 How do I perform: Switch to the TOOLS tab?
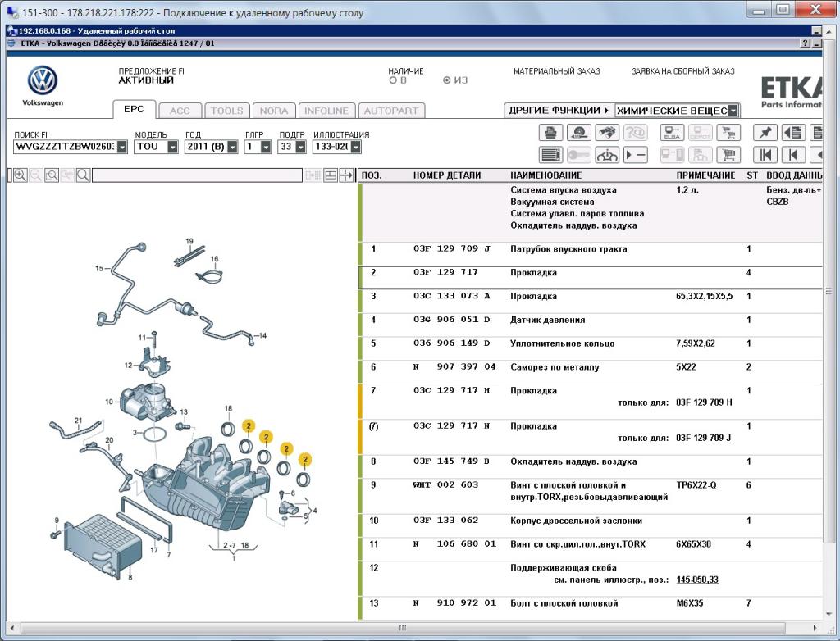pos(227,111)
